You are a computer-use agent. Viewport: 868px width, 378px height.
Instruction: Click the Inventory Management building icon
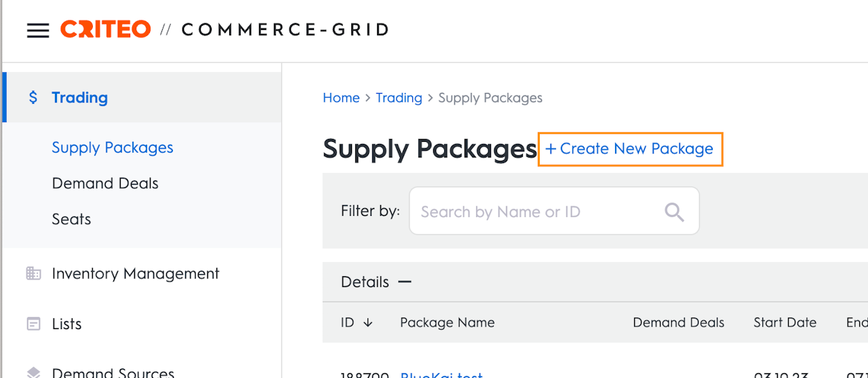point(33,273)
